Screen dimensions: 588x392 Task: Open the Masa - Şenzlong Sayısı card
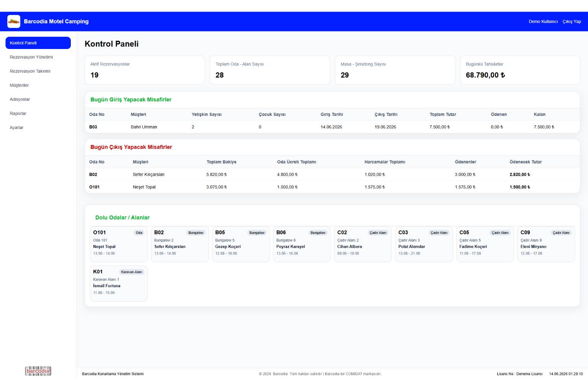point(395,70)
